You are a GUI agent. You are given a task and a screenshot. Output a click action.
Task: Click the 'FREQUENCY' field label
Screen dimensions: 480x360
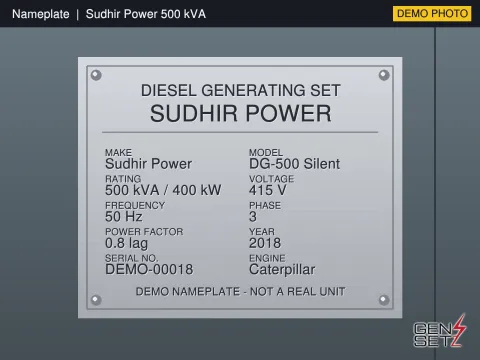pyautogui.click(x=135, y=205)
